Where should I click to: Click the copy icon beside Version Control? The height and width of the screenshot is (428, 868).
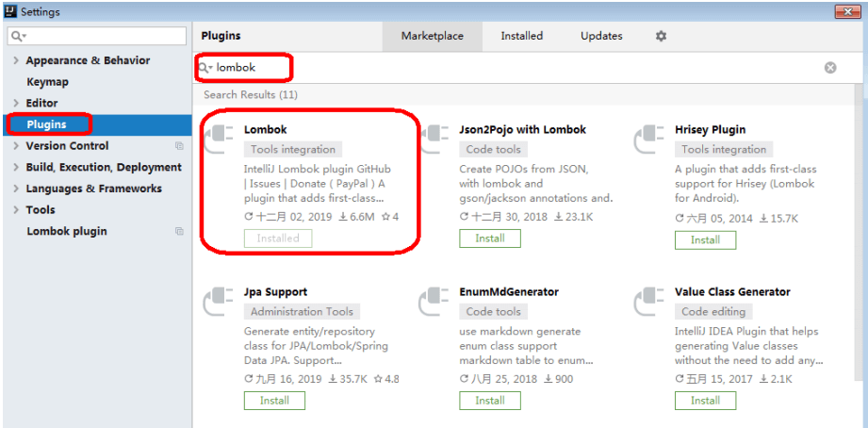coord(179,146)
